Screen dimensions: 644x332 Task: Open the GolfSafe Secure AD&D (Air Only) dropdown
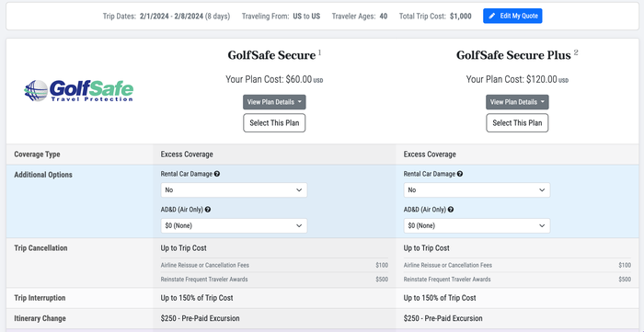[x=234, y=225]
